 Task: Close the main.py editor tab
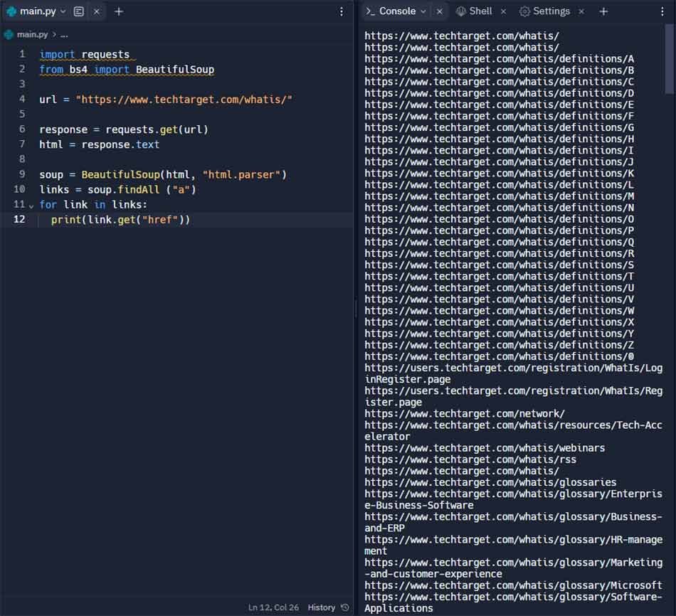[x=97, y=11]
